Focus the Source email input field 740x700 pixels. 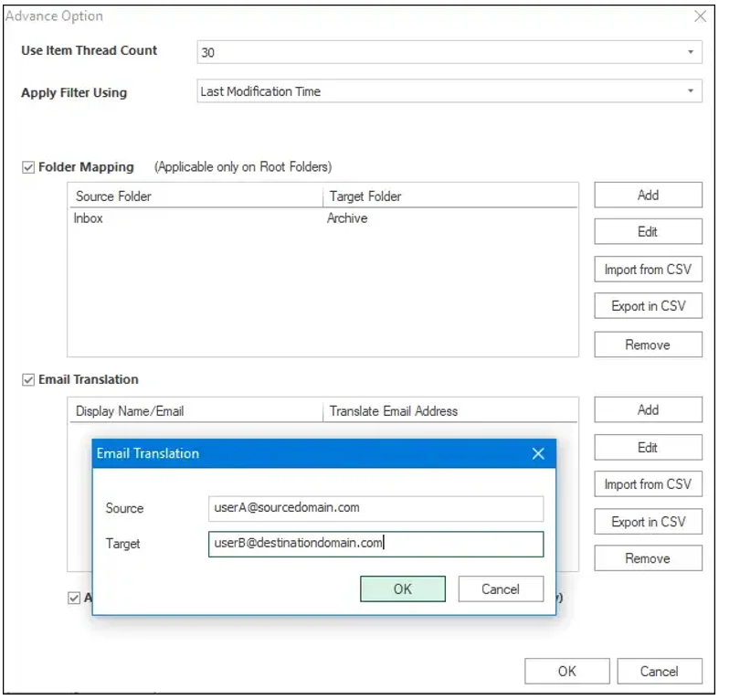[375, 508]
